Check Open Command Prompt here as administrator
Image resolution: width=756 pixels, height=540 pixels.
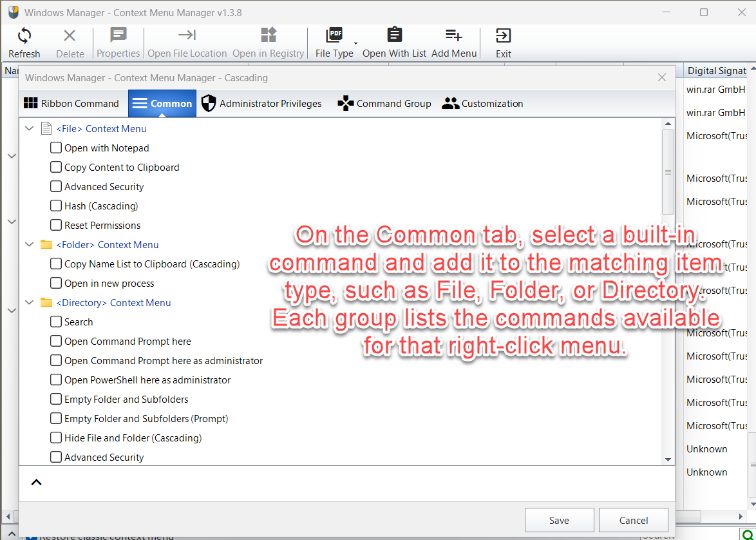[x=56, y=360]
